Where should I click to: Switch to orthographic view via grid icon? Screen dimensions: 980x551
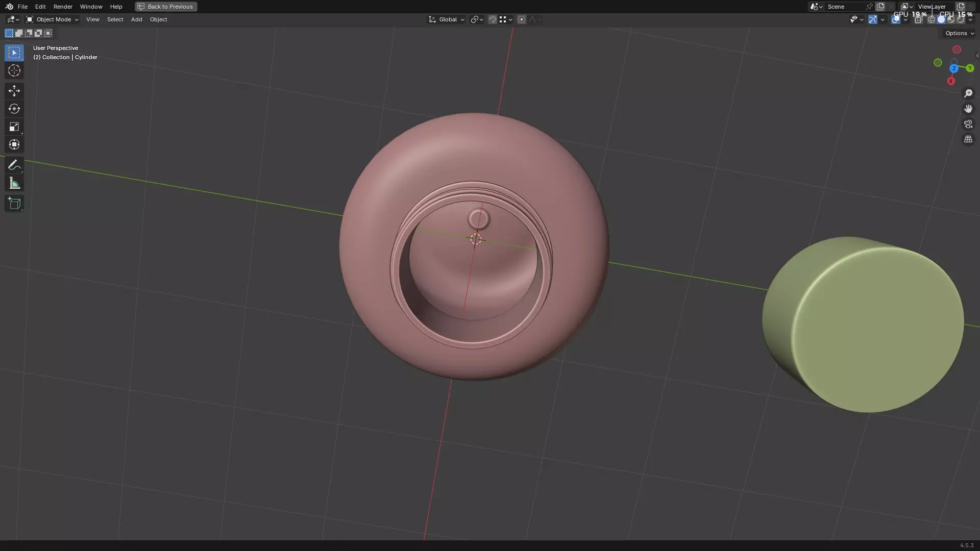click(x=968, y=139)
